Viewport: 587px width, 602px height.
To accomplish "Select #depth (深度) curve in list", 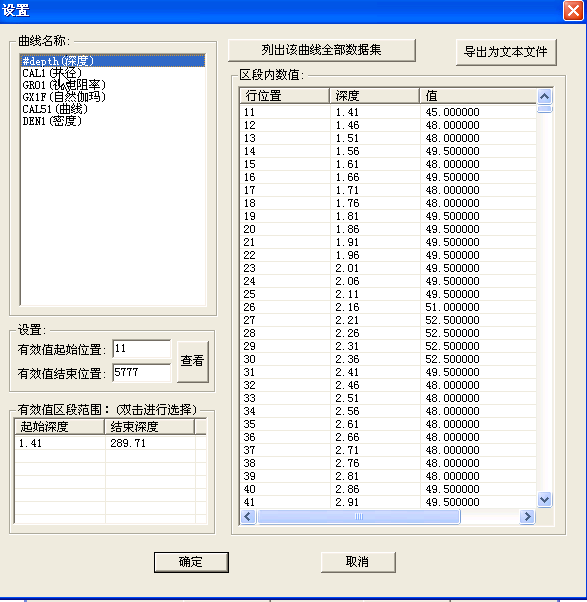I will pos(112,61).
